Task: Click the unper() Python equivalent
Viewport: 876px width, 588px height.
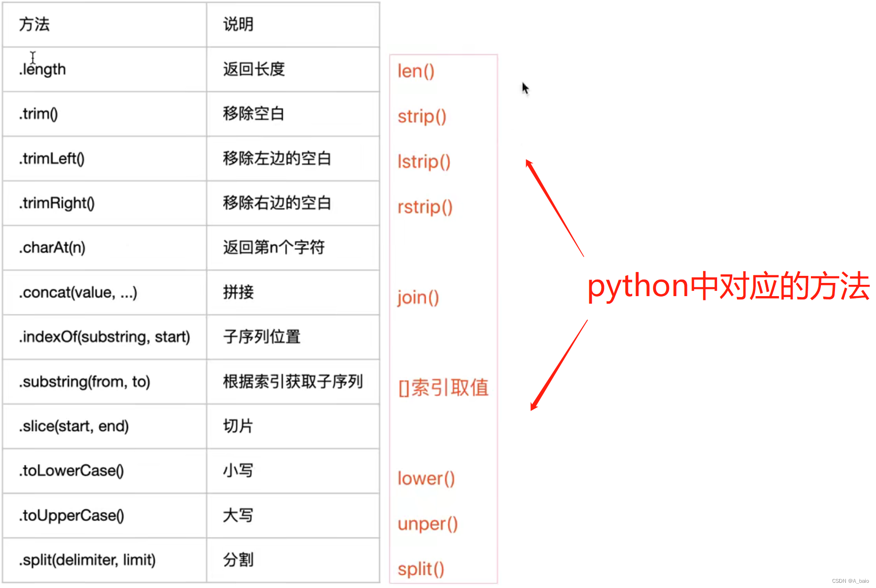Action: point(428,524)
